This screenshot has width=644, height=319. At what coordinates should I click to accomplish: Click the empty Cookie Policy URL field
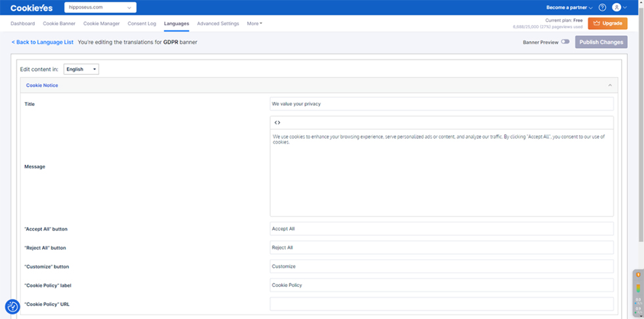pos(441,304)
